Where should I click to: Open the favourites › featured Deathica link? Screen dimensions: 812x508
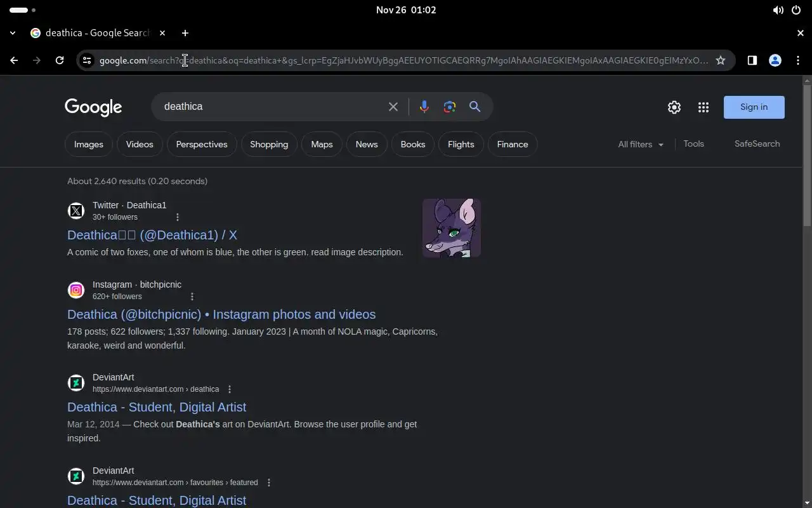(157, 500)
